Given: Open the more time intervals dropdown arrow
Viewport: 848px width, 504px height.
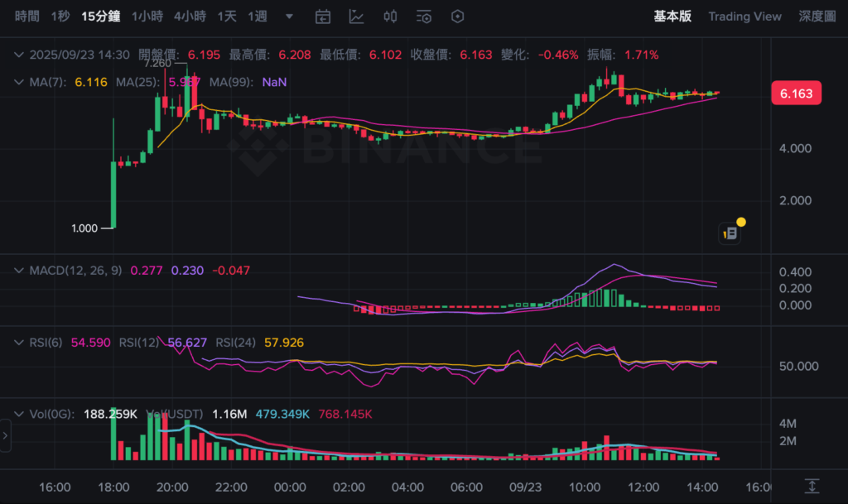Looking at the screenshot, I should (x=288, y=17).
